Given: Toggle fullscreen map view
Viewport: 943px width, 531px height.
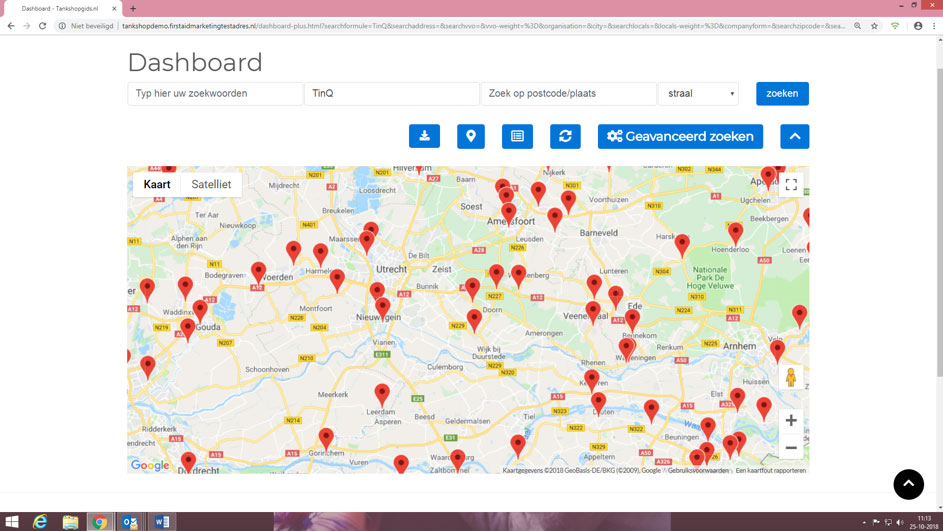Looking at the screenshot, I should pos(791,185).
